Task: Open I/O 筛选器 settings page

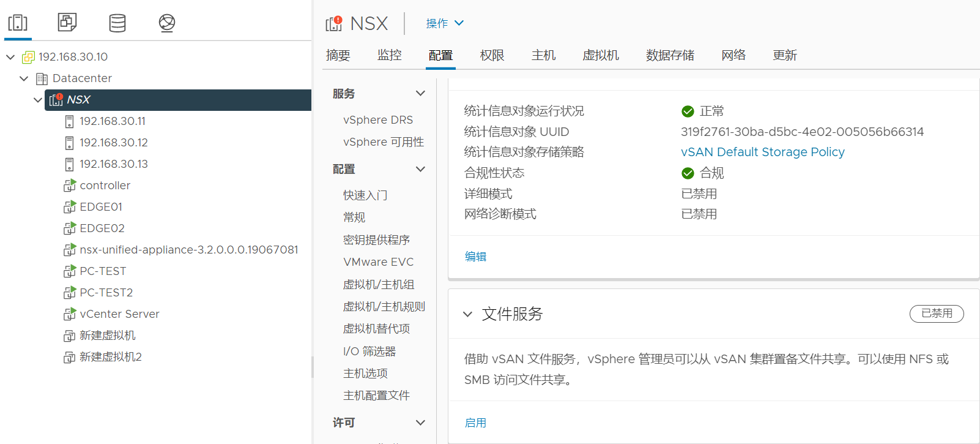Action: point(369,352)
